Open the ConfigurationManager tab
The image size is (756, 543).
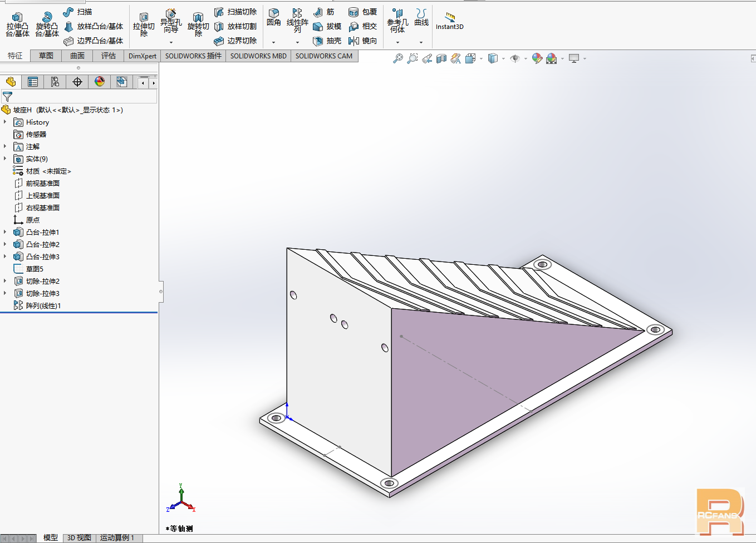(55, 82)
